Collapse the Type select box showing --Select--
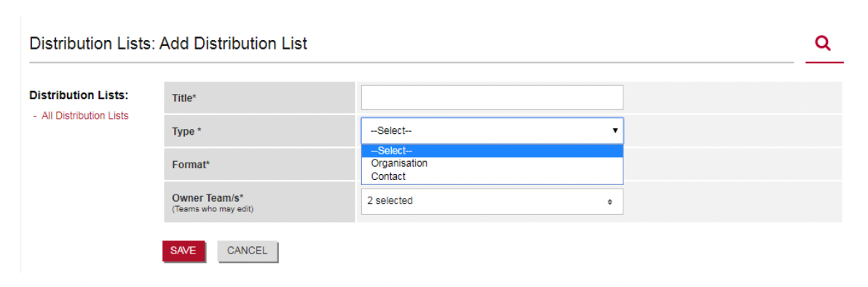The image size is (868, 287). [492, 131]
